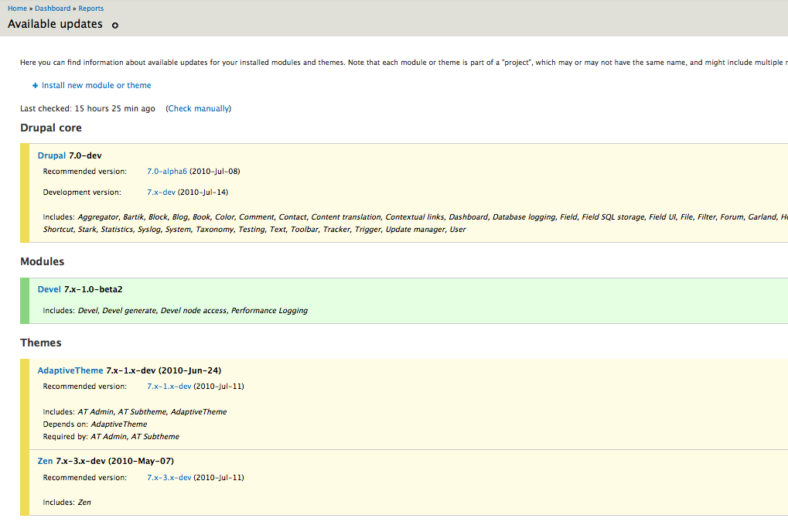The image size is (788, 532).
Task: Click the Themes section heading
Action: 41,343
